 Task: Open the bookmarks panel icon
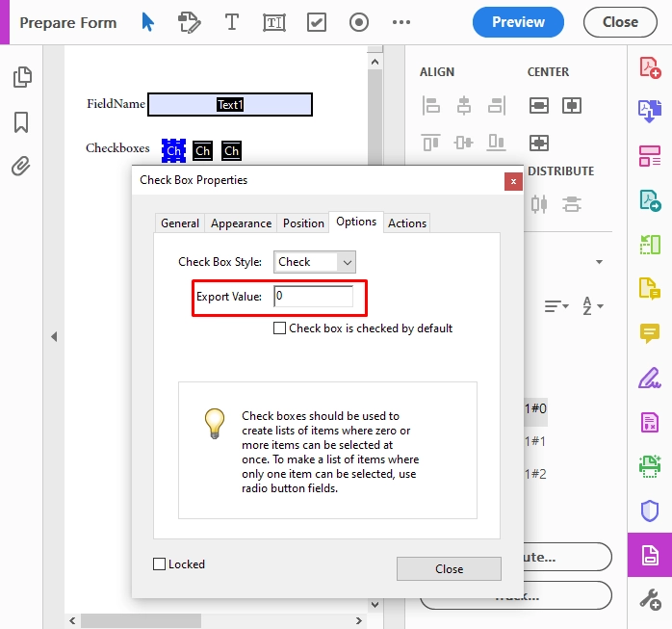pos(21,122)
